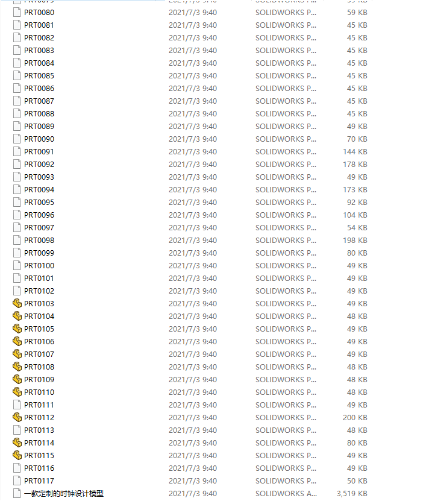The height and width of the screenshot is (504, 435).
Task: Click the blank file icon of PRT0090
Action: coord(17,139)
